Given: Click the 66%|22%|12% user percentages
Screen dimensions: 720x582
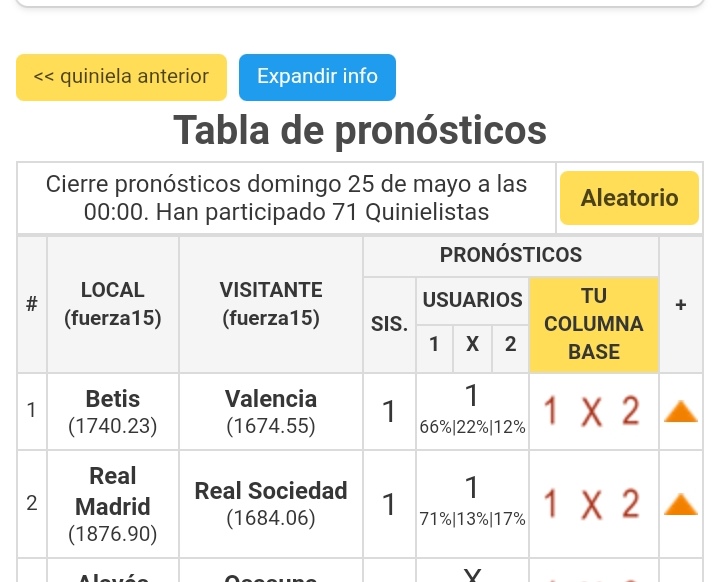Looking at the screenshot, I should (472, 427).
